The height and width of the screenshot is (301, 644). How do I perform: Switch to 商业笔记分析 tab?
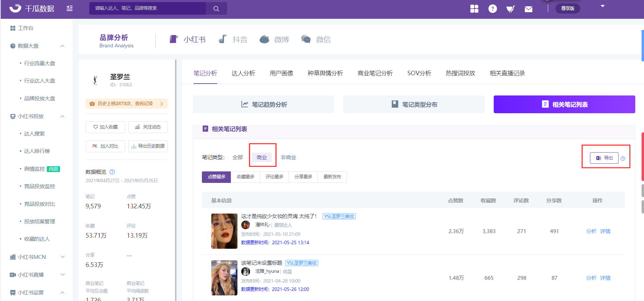tap(375, 73)
